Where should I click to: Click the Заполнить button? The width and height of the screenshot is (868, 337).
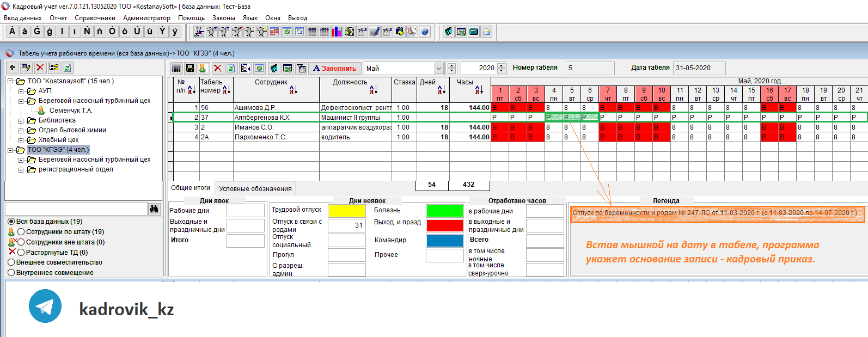(x=334, y=68)
